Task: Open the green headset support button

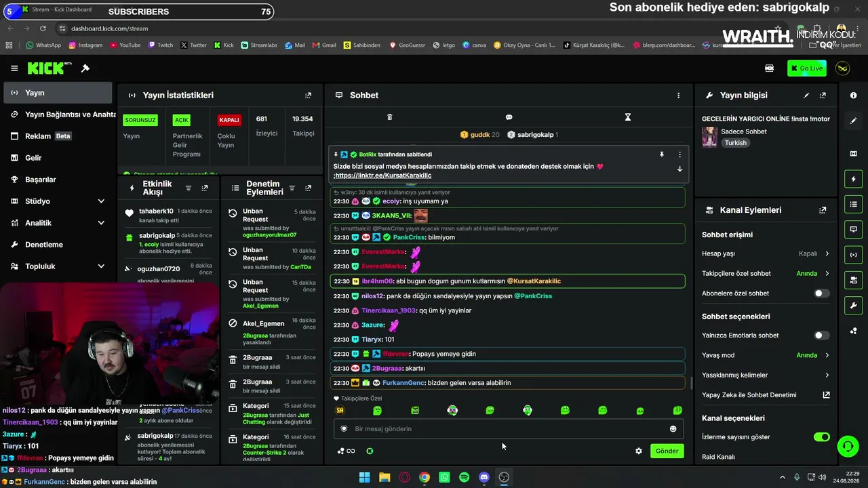Action: pyautogui.click(x=848, y=446)
